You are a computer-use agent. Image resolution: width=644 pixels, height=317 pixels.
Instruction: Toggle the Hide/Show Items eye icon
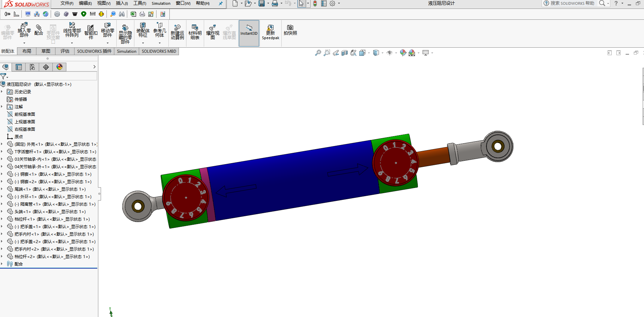pos(390,53)
